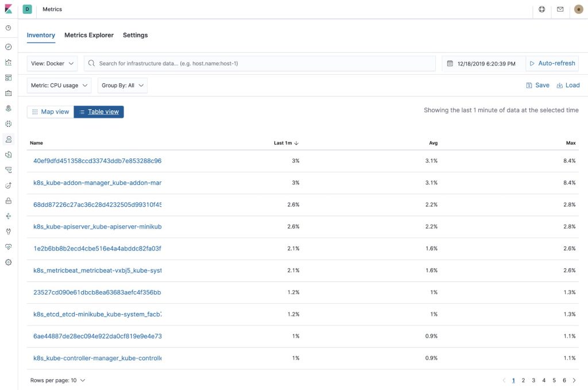
Task: Go to page 2 of results
Action: click(524, 380)
